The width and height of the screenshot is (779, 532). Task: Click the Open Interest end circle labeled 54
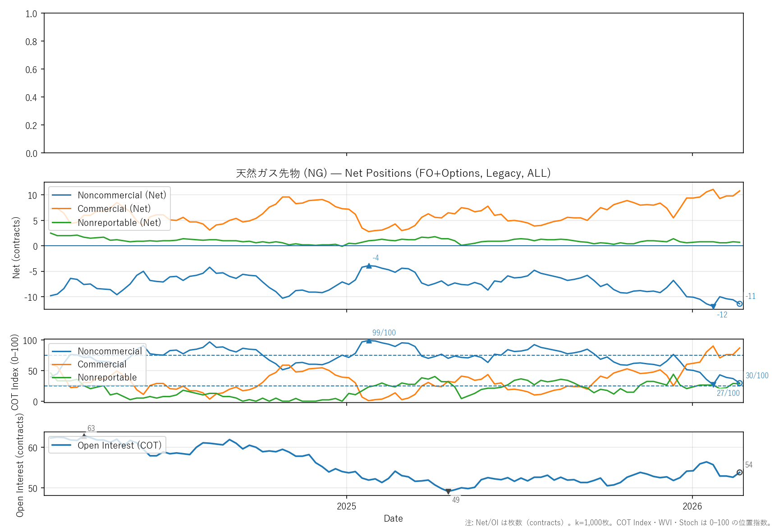[739, 472]
